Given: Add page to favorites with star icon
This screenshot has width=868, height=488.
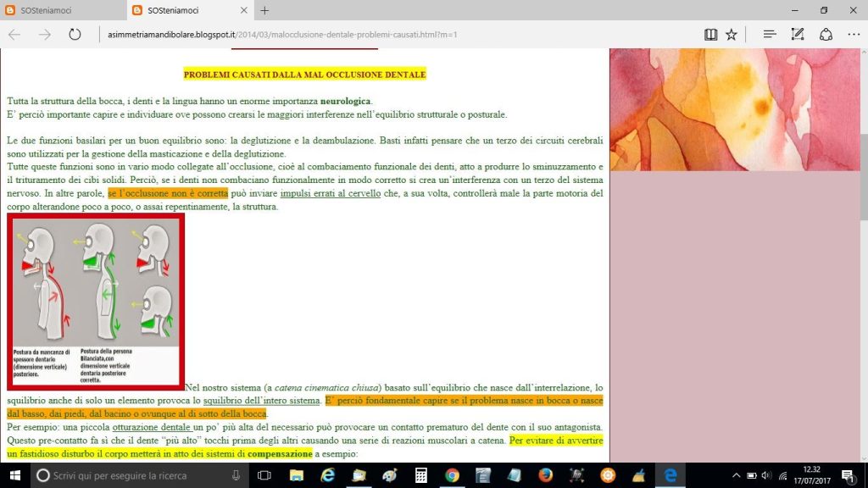Looking at the screenshot, I should (731, 35).
